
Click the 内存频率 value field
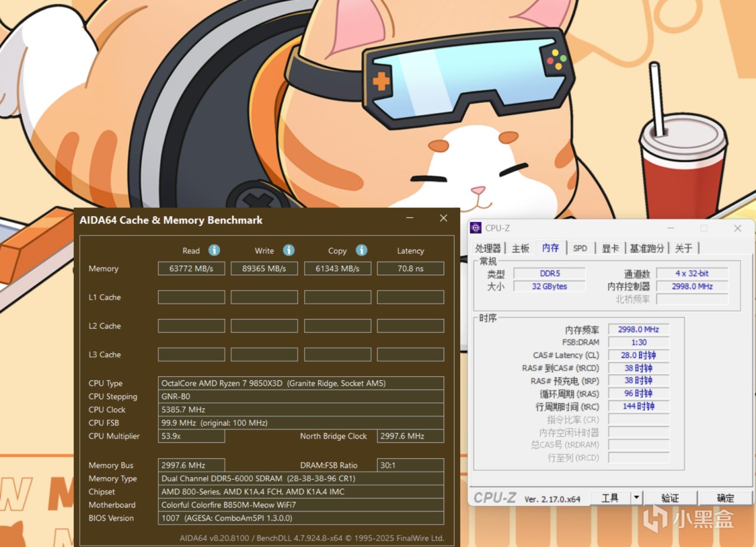[638, 330]
